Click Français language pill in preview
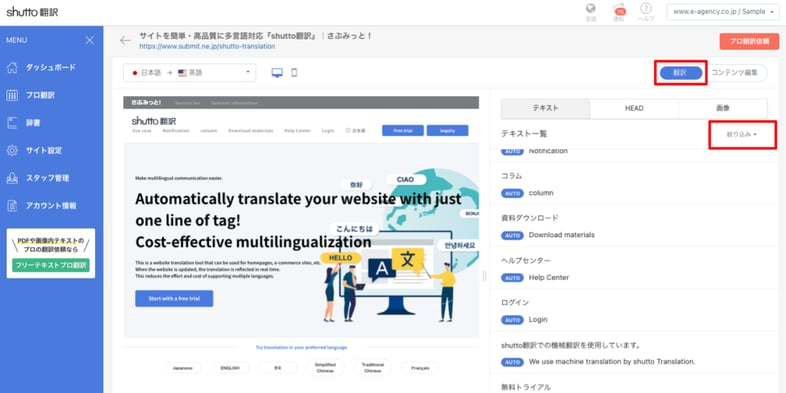The height and width of the screenshot is (393, 786). tap(420, 368)
